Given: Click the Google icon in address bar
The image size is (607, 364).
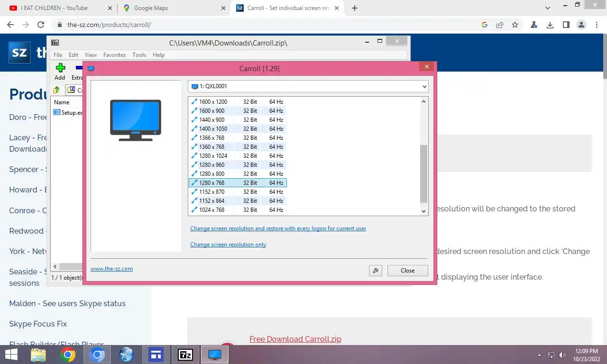Looking at the screenshot, I should coord(485,25).
